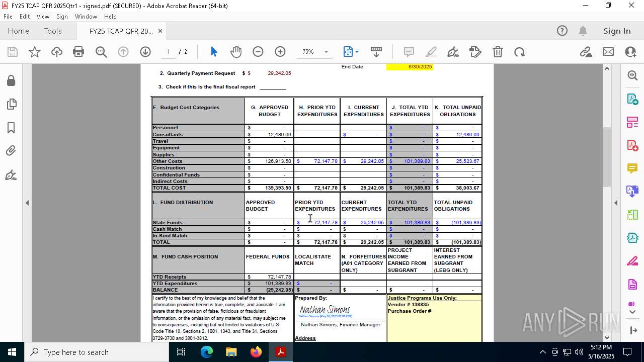
Task: Bookmark file with star icon
Action: (x=35, y=52)
